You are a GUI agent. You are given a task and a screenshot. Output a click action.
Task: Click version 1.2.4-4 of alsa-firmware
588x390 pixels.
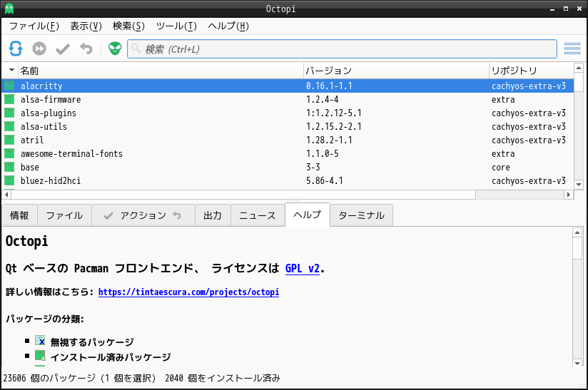322,99
